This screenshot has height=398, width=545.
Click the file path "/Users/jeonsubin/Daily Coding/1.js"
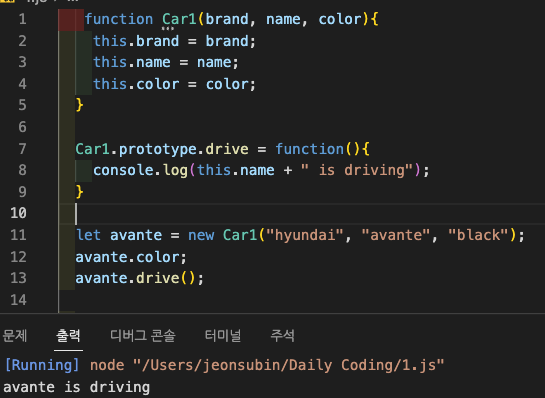coord(288,365)
